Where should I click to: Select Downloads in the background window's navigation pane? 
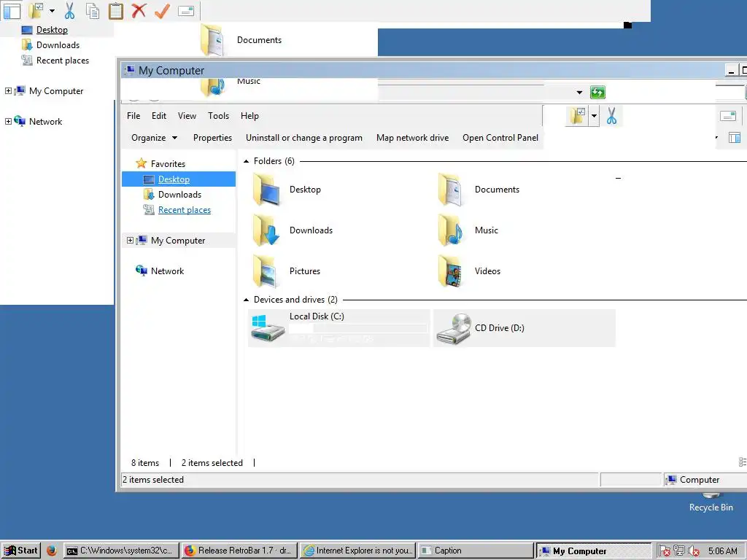point(58,44)
